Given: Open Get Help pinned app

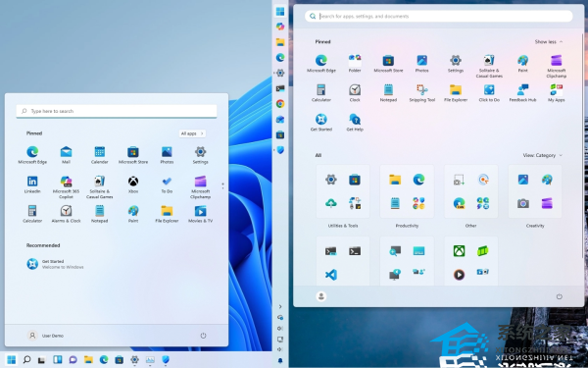Looking at the screenshot, I should click(355, 123).
